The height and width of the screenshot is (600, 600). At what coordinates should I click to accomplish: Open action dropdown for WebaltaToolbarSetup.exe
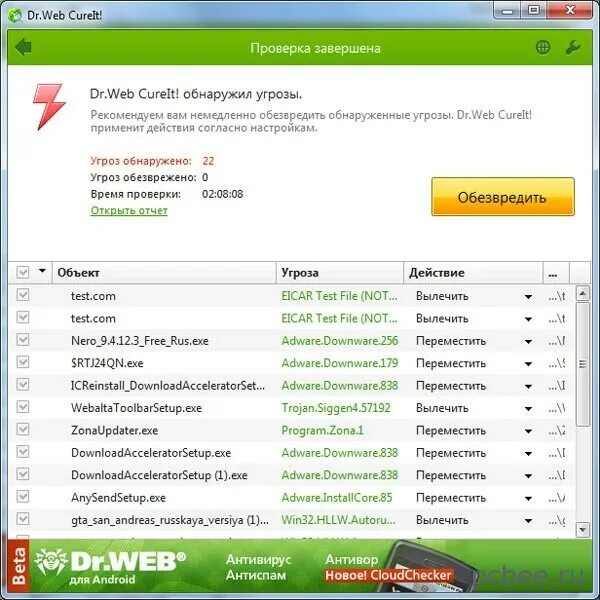tap(528, 409)
